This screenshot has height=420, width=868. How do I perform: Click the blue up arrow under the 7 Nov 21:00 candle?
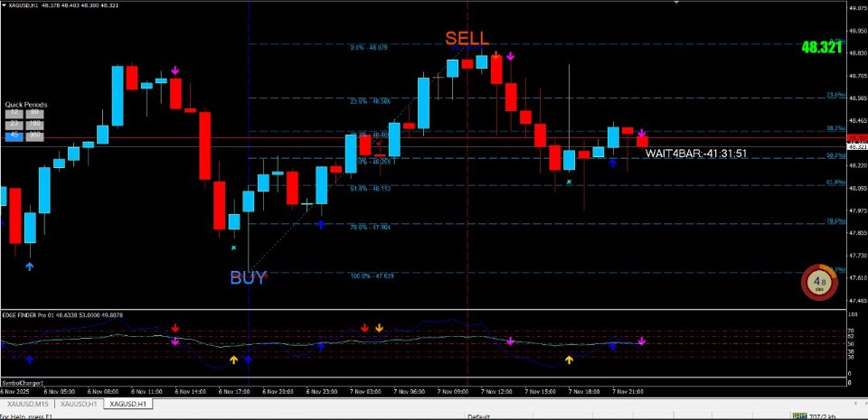pyautogui.click(x=613, y=163)
